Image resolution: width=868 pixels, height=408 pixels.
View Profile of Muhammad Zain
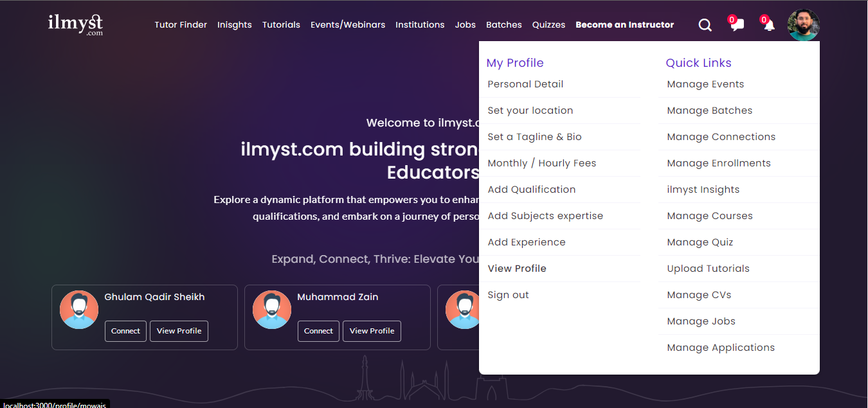click(372, 331)
